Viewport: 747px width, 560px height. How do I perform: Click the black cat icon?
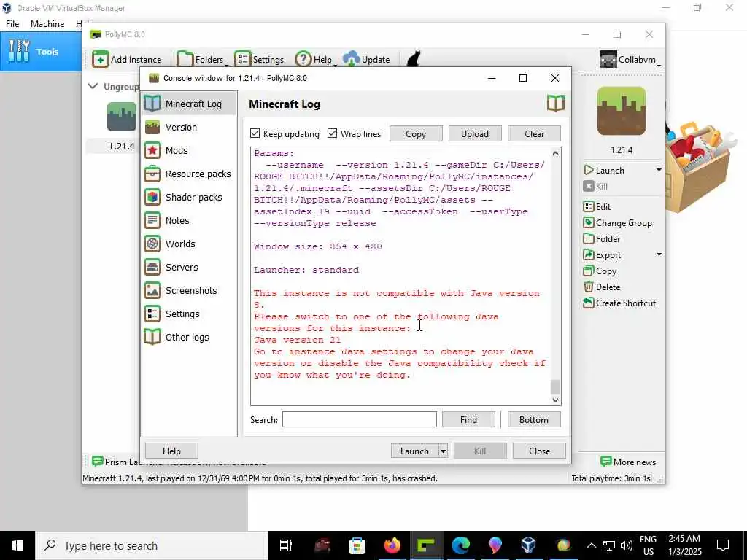(414, 58)
